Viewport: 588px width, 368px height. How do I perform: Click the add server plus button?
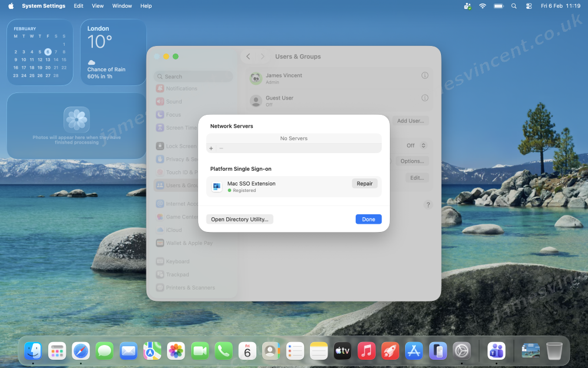(x=211, y=148)
